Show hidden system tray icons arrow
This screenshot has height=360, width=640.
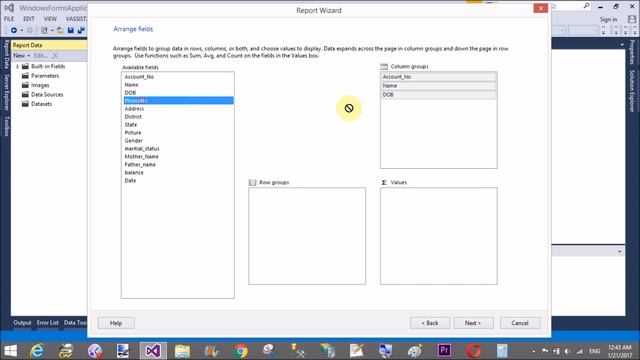(534, 351)
